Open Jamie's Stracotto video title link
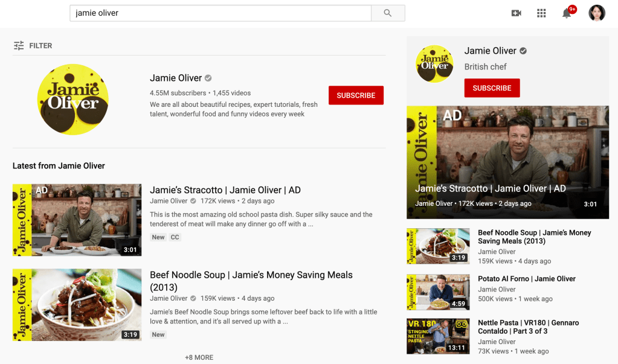 pyautogui.click(x=225, y=190)
